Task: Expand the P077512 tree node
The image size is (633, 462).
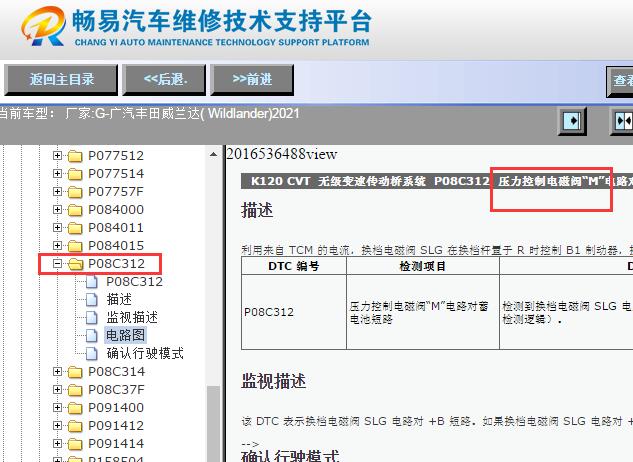Action: (x=57, y=155)
